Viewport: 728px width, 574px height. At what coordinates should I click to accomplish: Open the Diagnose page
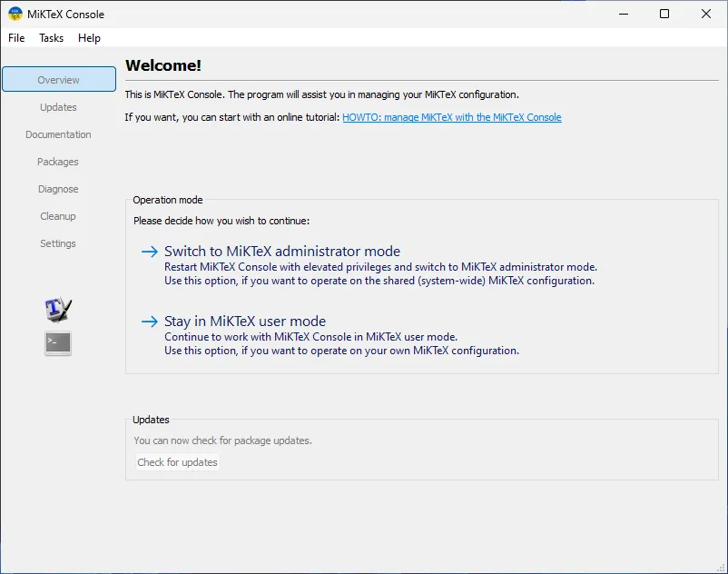[x=58, y=189]
